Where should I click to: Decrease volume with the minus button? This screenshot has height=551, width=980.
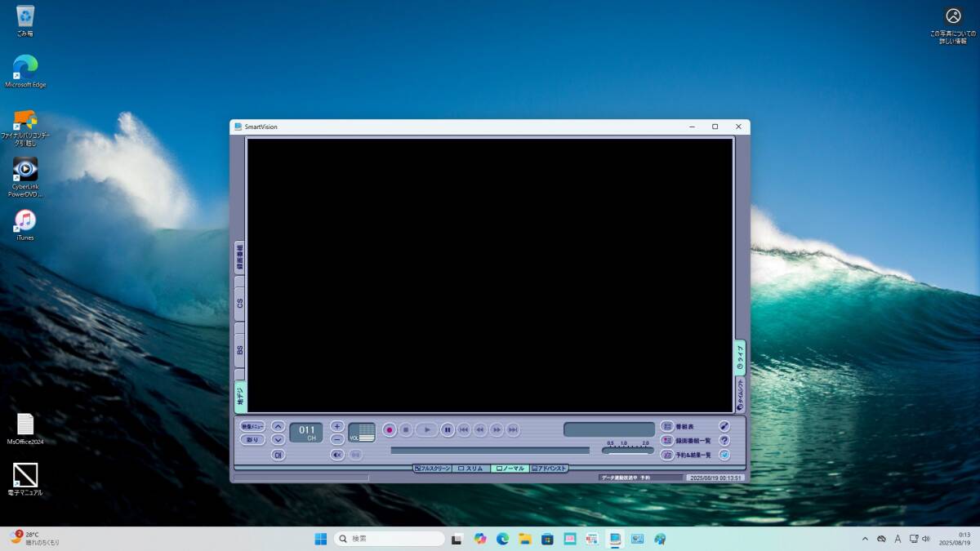click(x=337, y=439)
